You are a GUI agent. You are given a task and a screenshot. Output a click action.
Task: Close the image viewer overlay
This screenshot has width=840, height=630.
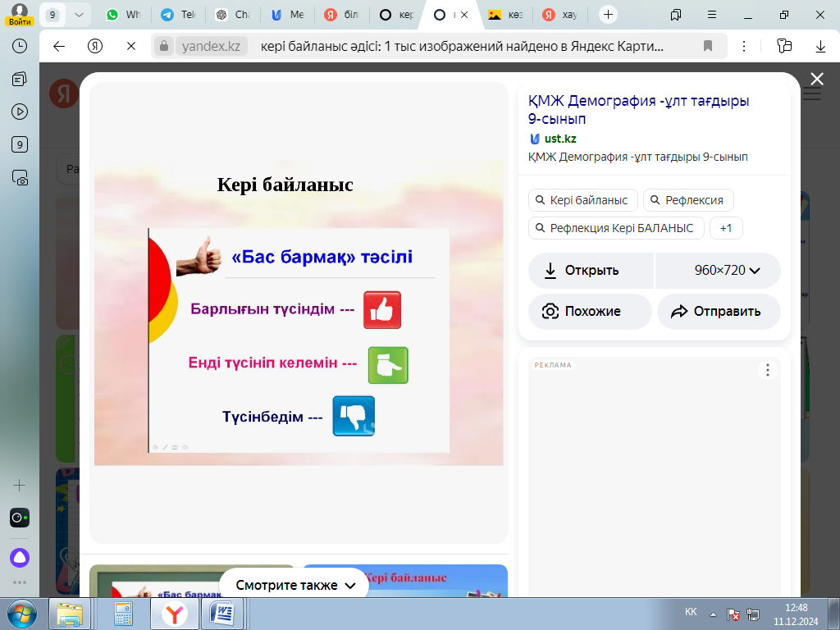tap(816, 79)
